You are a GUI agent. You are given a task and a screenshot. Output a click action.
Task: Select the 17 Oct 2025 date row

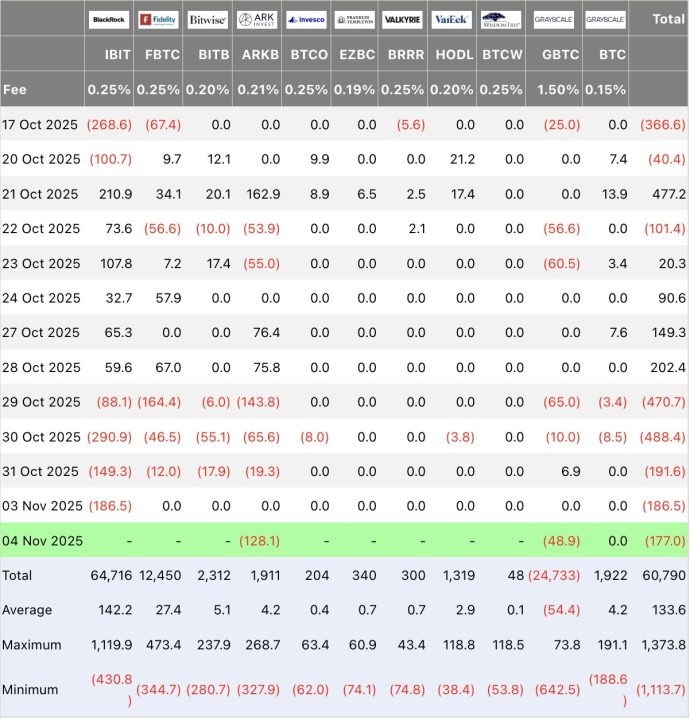tap(41, 124)
